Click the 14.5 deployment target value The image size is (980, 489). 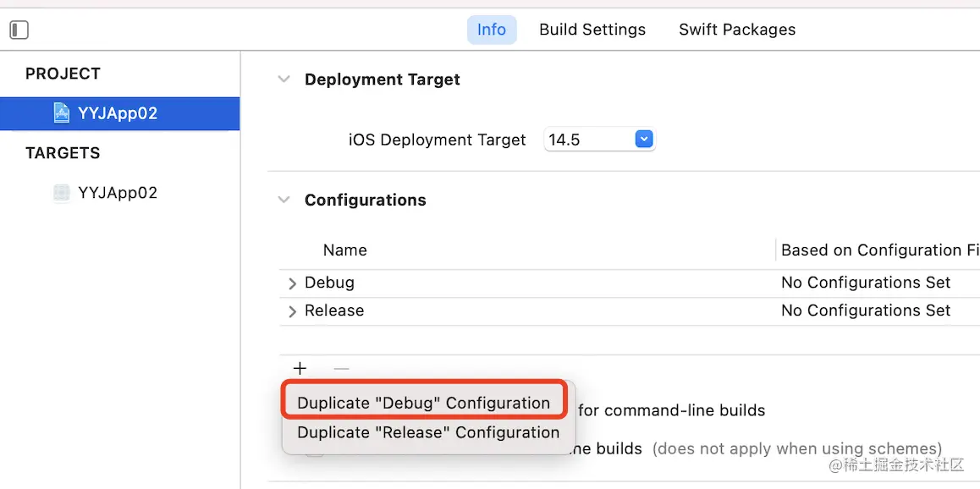pos(564,140)
